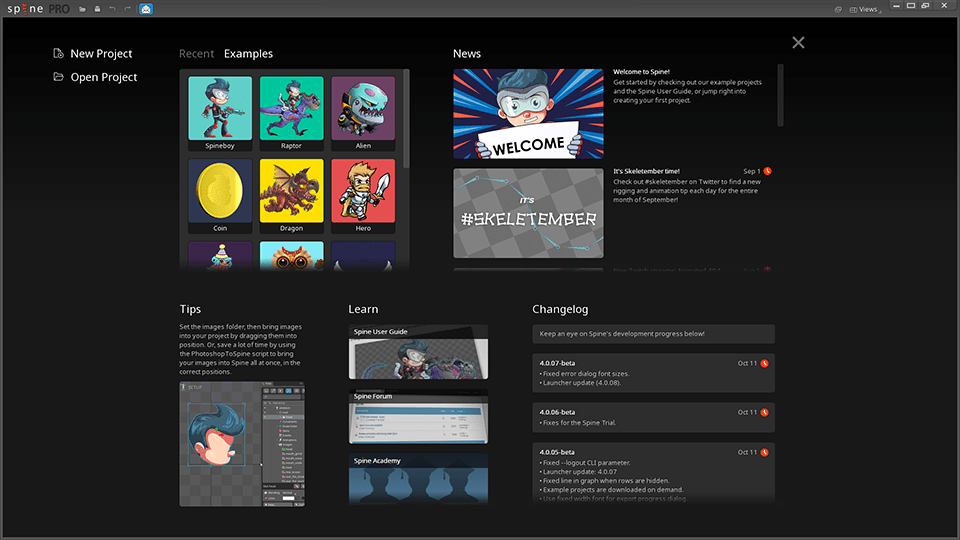960x540 pixels.
Task: Open the Spineboy example project
Action: (x=220, y=113)
